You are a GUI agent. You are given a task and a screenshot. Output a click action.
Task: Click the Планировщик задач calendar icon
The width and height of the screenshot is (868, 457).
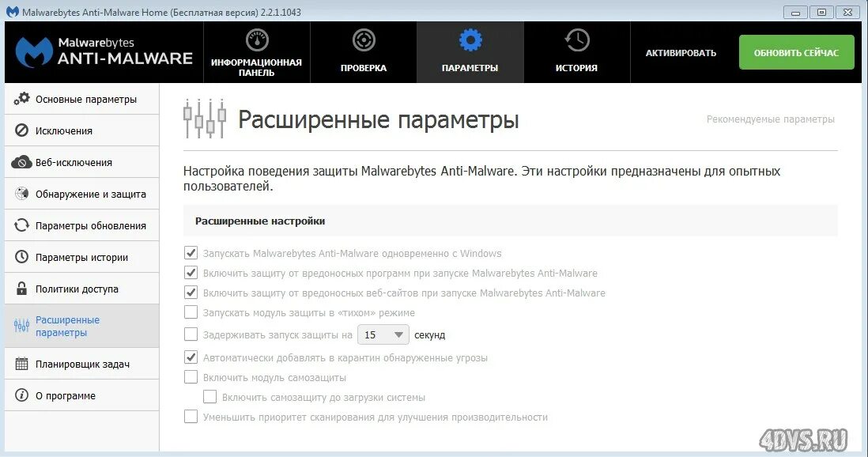click(21, 364)
